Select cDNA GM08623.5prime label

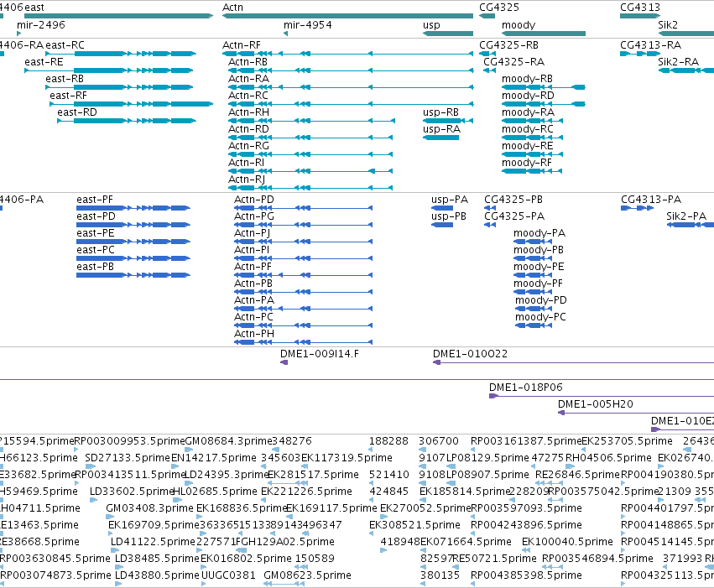tap(307, 575)
